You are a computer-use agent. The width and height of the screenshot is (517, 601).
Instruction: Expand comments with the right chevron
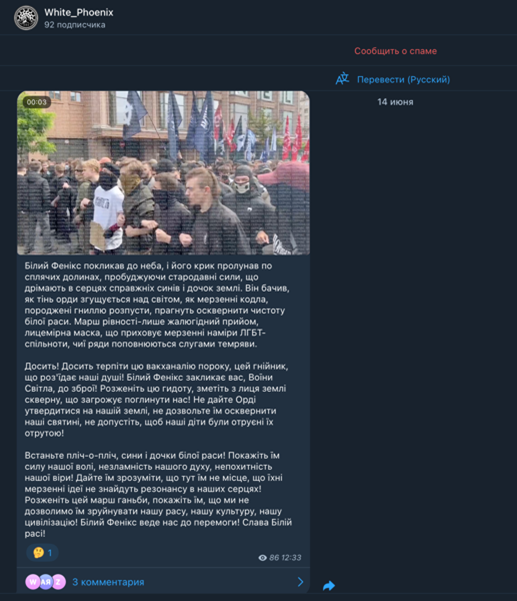(300, 582)
